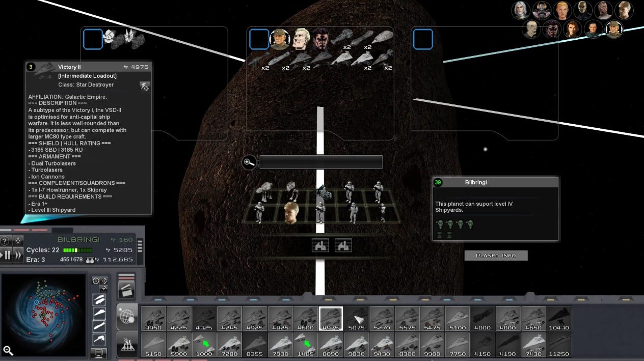Queue the ship costing 11250
The height and width of the screenshot is (361, 644).
point(559,345)
